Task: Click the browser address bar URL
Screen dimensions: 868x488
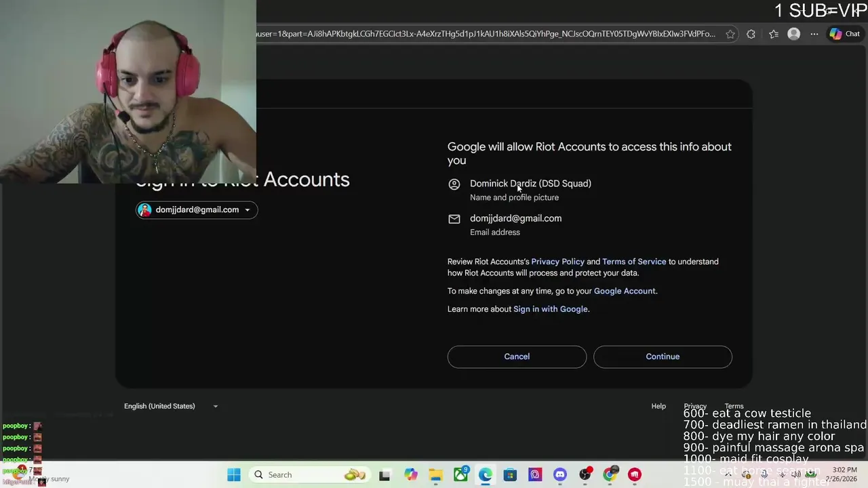Action: click(485, 34)
